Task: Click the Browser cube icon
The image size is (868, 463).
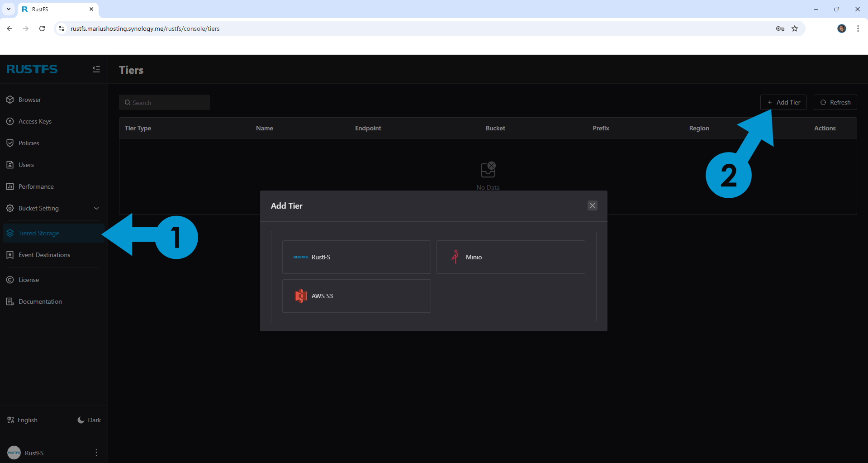Action: click(10, 100)
